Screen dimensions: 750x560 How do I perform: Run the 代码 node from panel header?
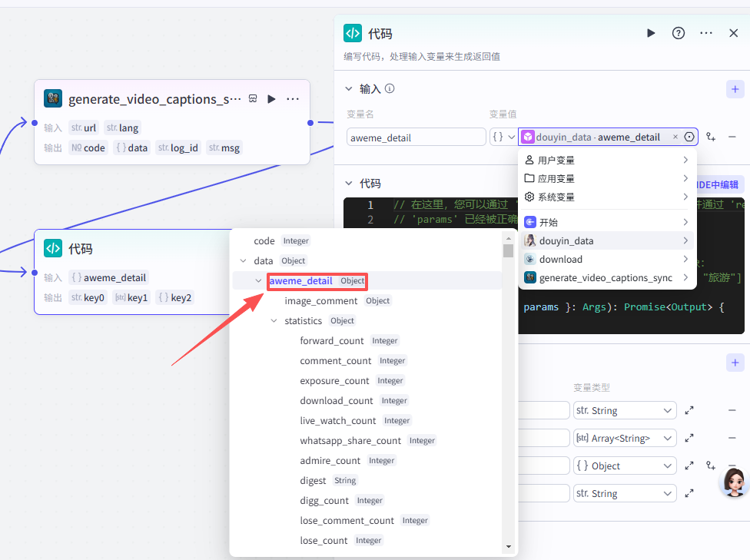[x=651, y=33]
